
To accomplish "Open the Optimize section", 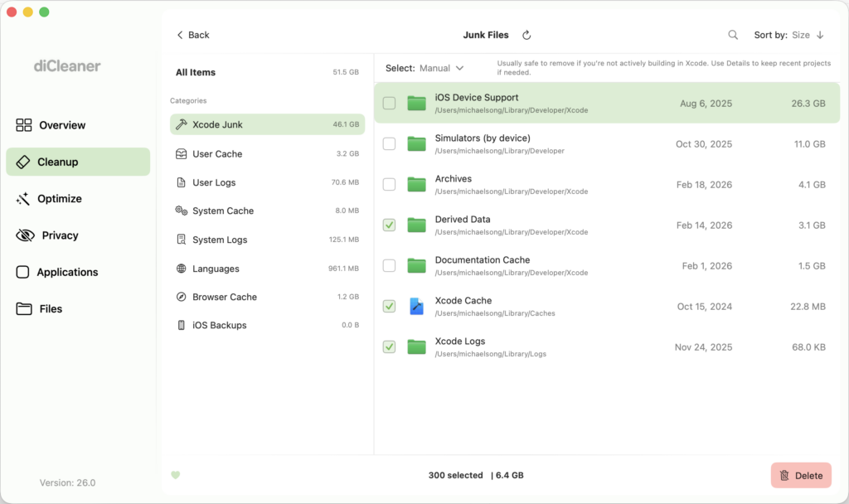I will pyautogui.click(x=60, y=199).
